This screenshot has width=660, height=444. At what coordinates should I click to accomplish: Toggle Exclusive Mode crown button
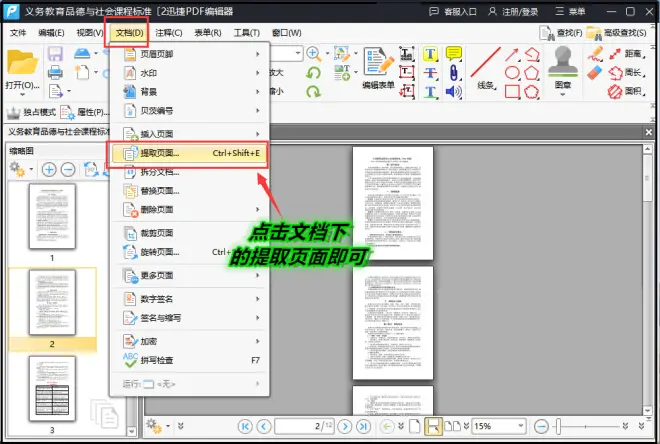click(31, 112)
